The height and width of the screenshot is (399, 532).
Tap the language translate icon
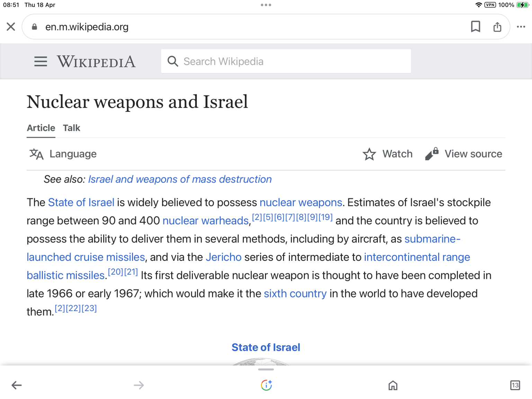(x=36, y=154)
